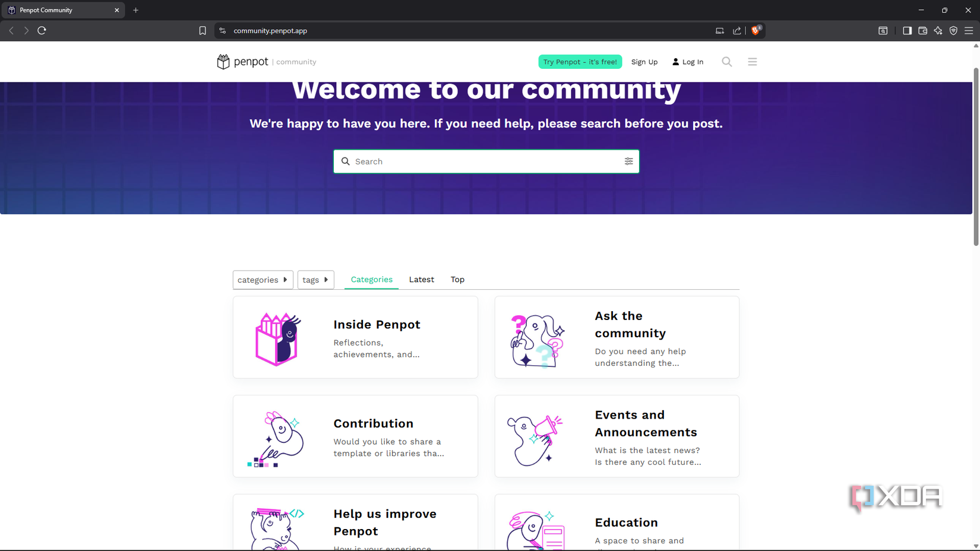Switch to the Top tab
Image resolution: width=980 pixels, height=551 pixels.
point(457,279)
